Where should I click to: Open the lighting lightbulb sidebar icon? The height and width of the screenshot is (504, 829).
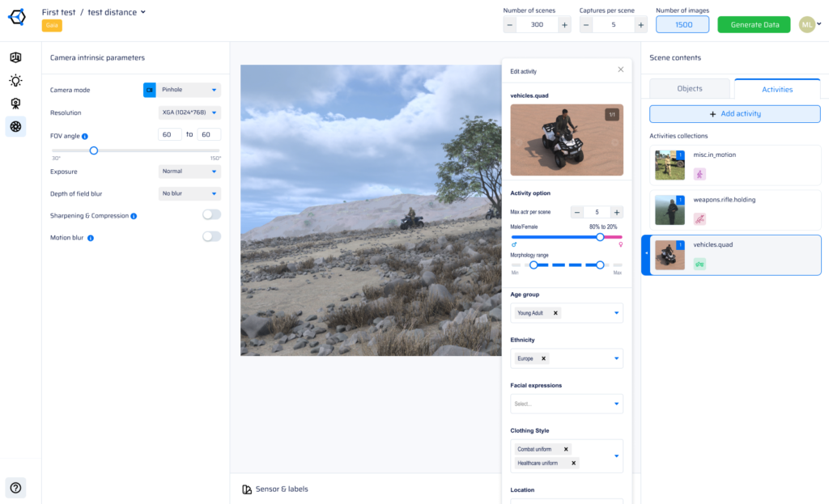[x=15, y=81]
